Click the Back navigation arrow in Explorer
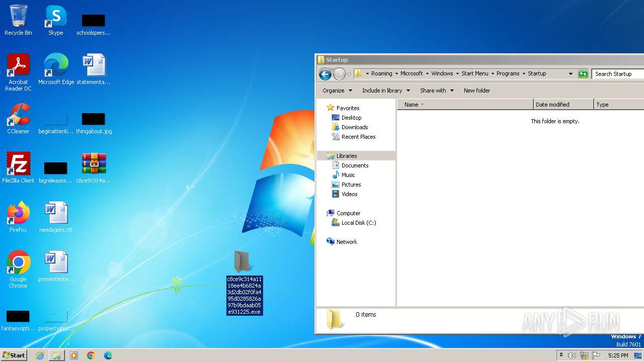Image resolution: width=644 pixels, height=362 pixels. click(325, 74)
